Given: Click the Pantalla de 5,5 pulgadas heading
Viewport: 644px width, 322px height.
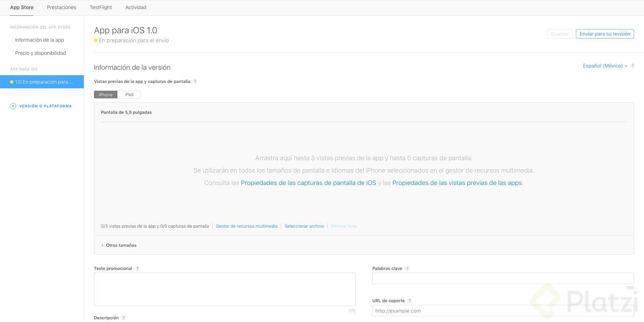Looking at the screenshot, I should (x=126, y=112).
